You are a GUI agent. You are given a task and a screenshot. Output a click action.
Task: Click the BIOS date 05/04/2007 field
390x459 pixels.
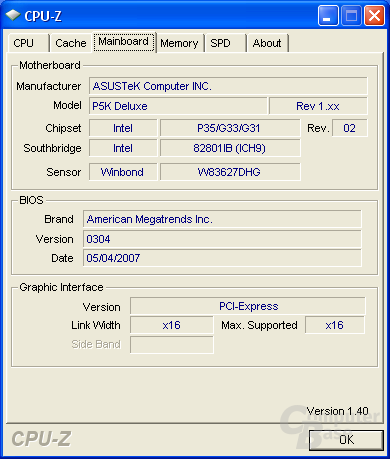[x=222, y=258]
